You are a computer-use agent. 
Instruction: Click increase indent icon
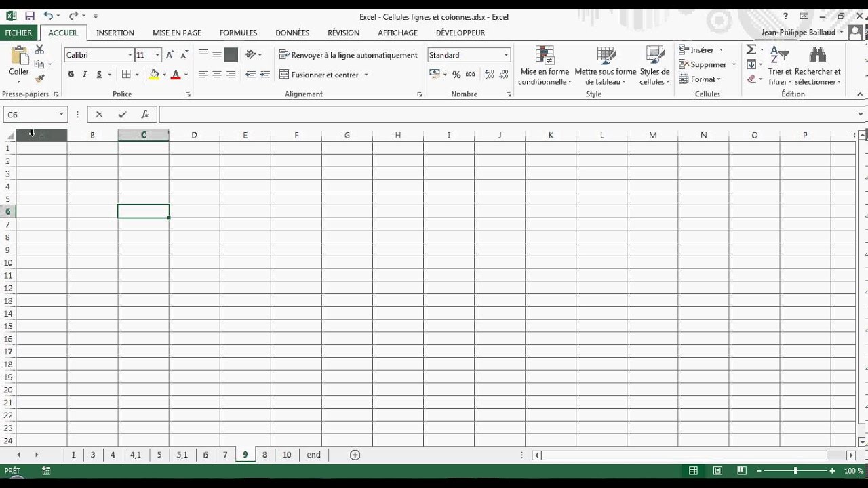(x=264, y=75)
